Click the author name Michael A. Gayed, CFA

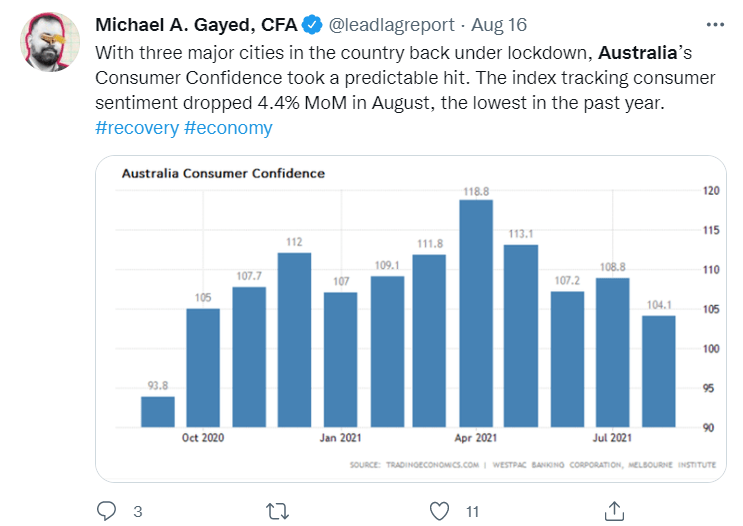tap(195, 24)
